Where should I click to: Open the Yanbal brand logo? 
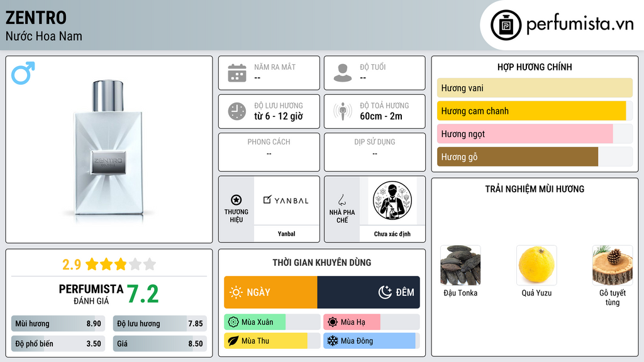tap(286, 200)
